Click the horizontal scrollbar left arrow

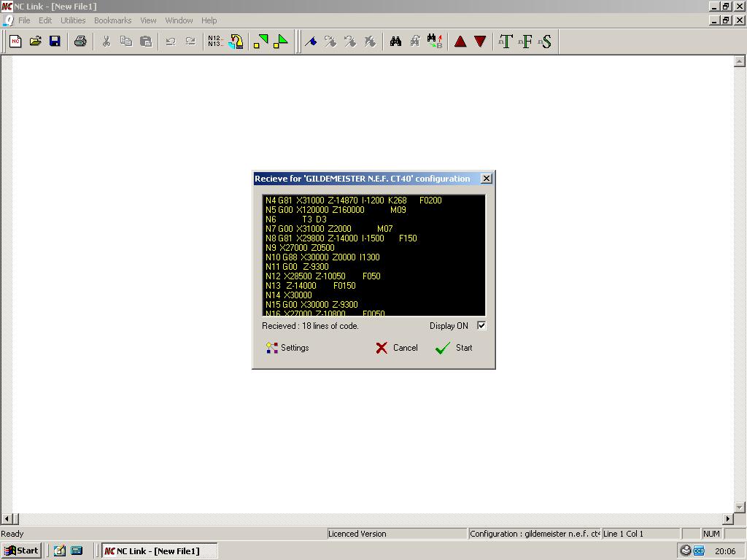(6, 519)
